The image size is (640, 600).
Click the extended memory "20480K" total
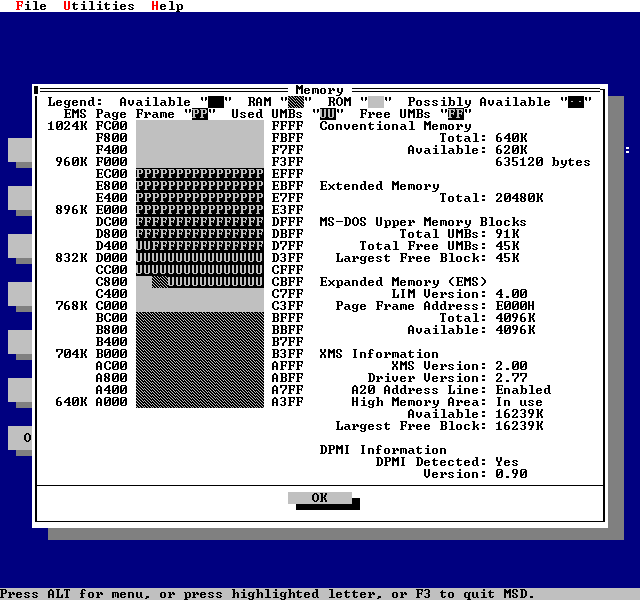tap(519, 198)
